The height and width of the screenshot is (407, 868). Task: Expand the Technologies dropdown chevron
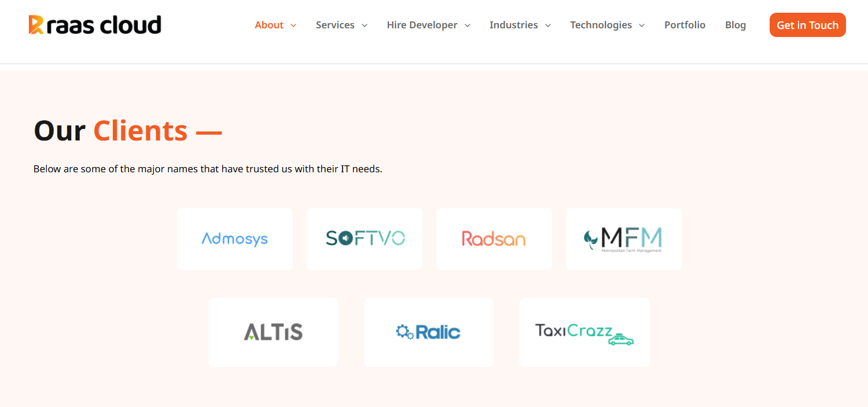pyautogui.click(x=642, y=25)
